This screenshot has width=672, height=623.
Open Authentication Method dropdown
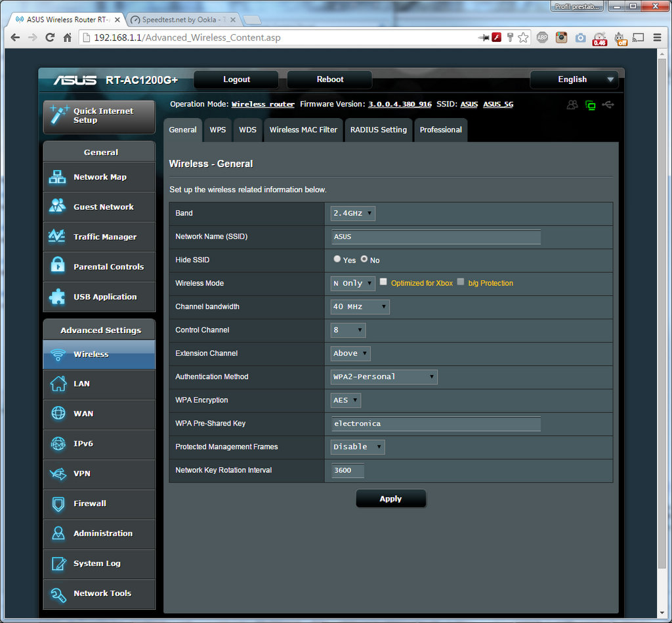click(384, 377)
